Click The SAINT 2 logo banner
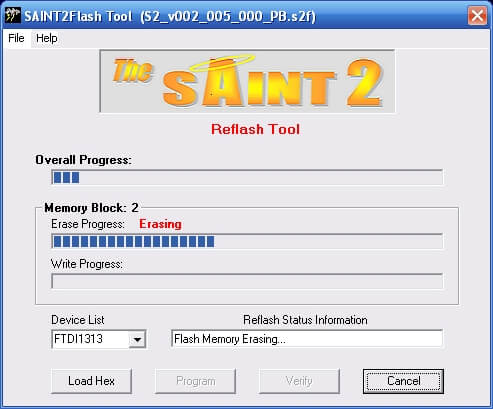The height and width of the screenshot is (409, 493). (247, 82)
